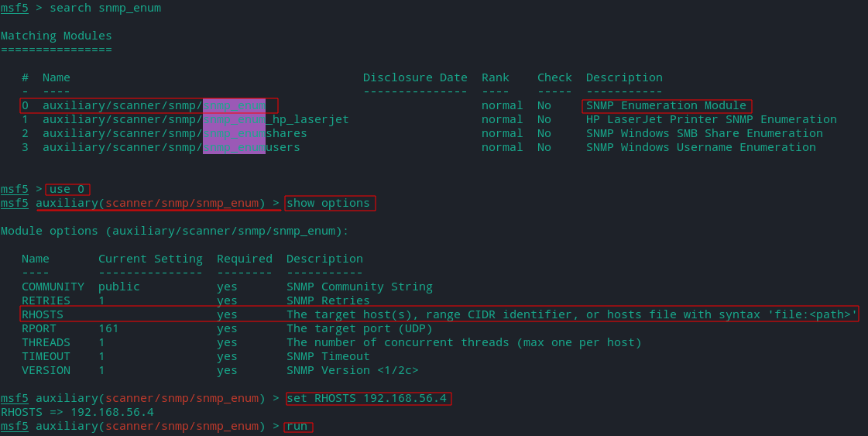Click 'Matching Modules' heading

(x=57, y=36)
